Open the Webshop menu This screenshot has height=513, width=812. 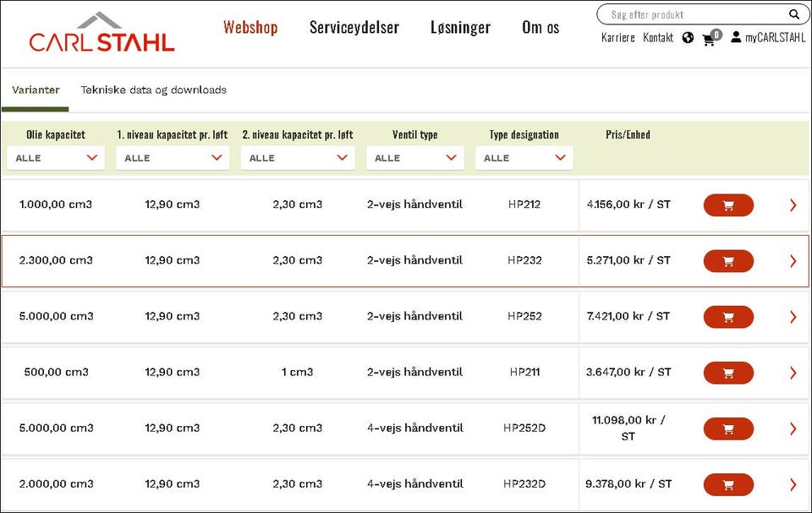point(250,27)
